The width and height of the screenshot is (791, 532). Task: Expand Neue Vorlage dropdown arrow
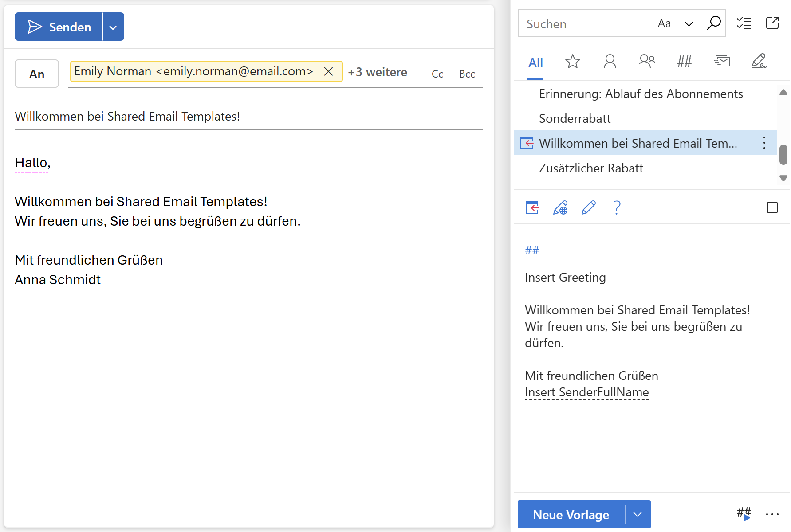point(638,514)
